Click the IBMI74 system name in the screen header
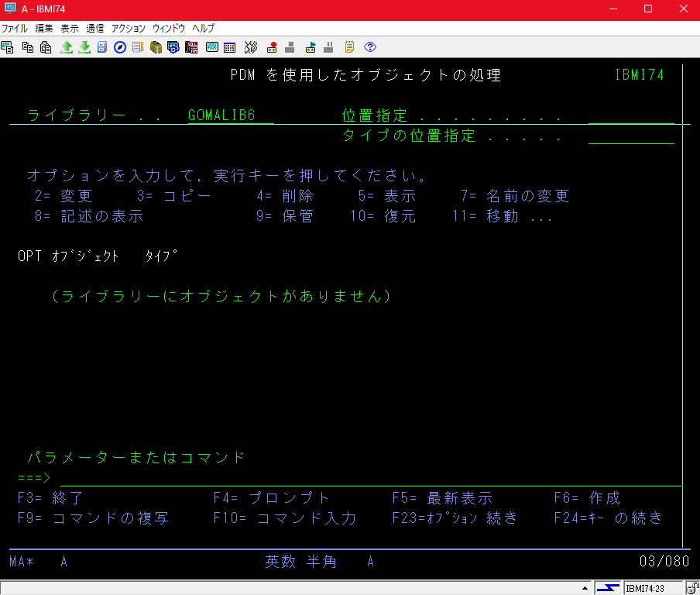 640,74
